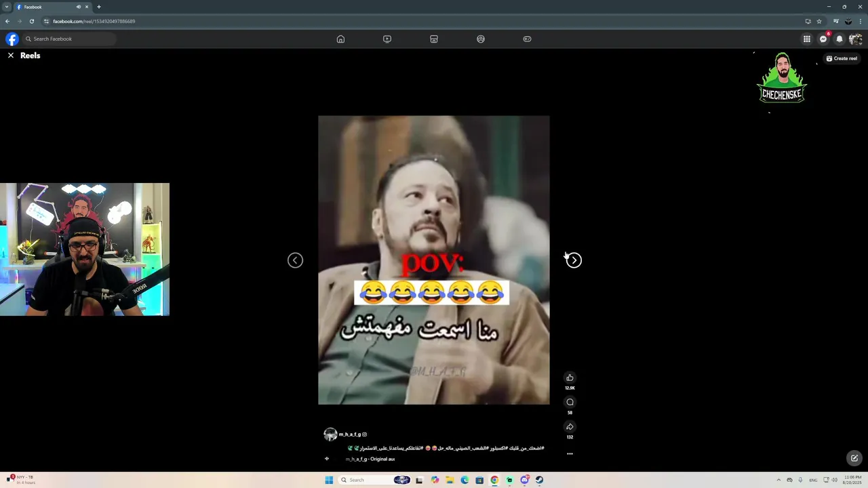Open the reel's three-dot more options
The width and height of the screenshot is (868, 488).
[570, 453]
